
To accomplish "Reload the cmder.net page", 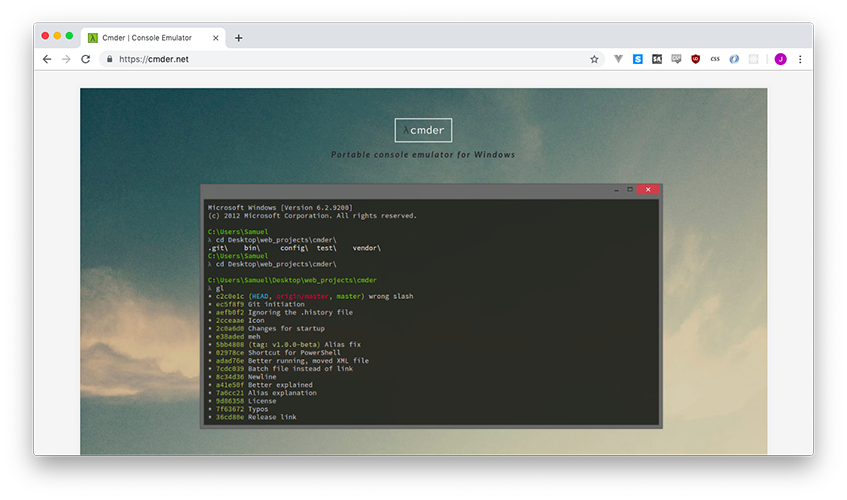I will tap(85, 59).
